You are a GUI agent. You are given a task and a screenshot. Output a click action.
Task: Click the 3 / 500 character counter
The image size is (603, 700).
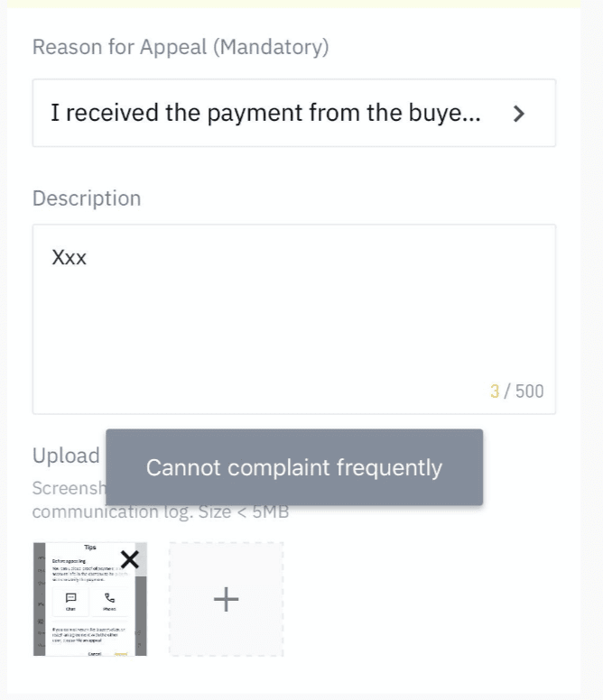pyautogui.click(x=517, y=391)
